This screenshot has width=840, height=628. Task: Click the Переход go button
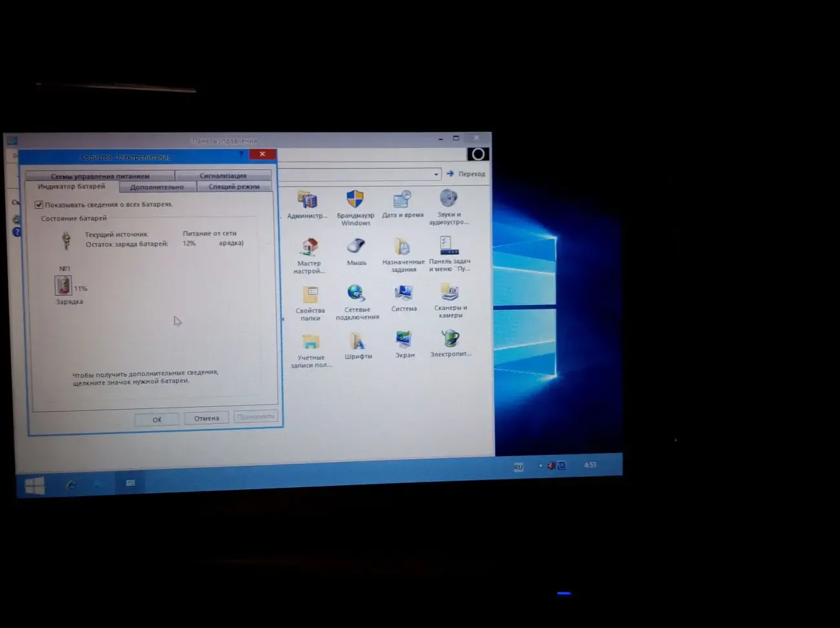(x=466, y=174)
